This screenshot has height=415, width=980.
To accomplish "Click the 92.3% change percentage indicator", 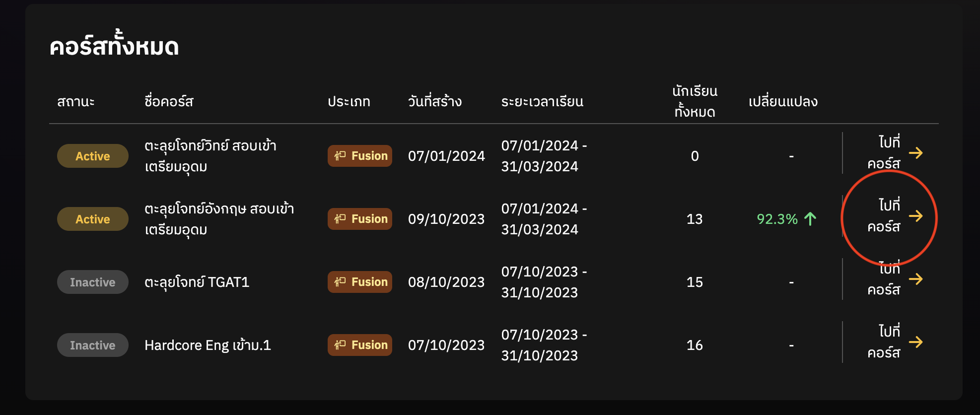I will 777,218.
